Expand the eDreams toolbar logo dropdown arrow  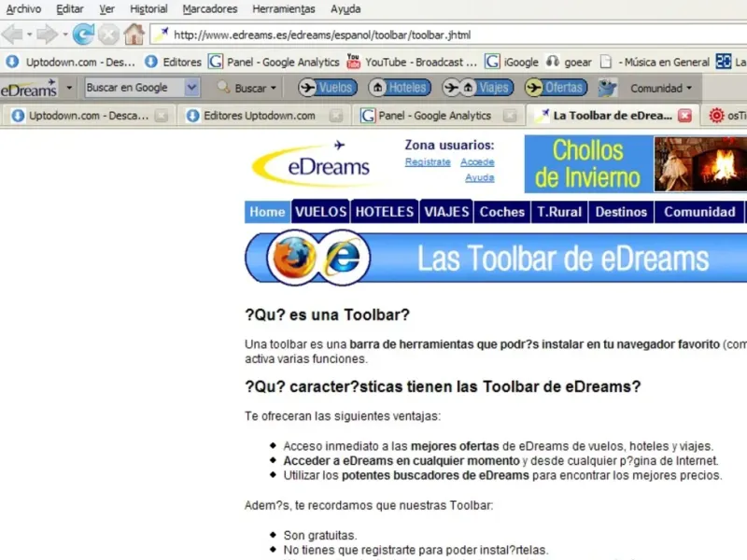69,88
